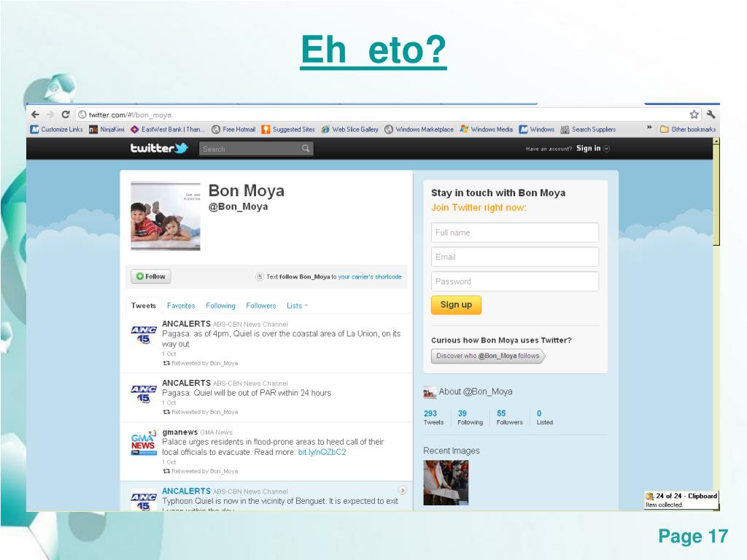Open the Web Slice Gallery bookmark
Image resolution: width=747 pixels, height=560 pixels.
tap(349, 129)
